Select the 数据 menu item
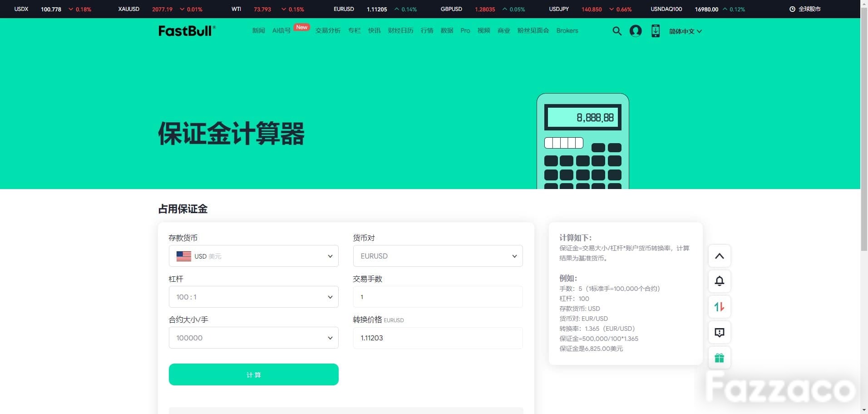 447,31
